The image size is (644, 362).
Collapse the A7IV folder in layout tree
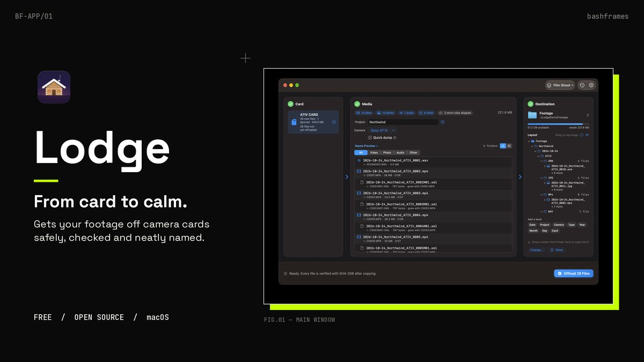pos(538,156)
